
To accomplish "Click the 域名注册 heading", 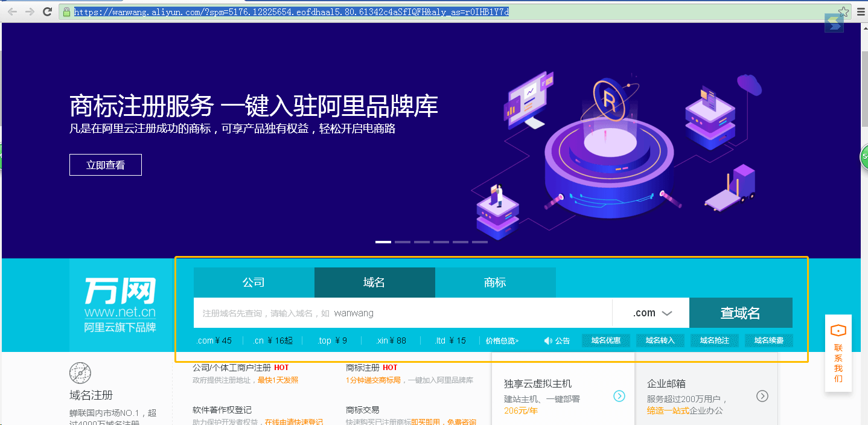I will pyautogui.click(x=91, y=395).
